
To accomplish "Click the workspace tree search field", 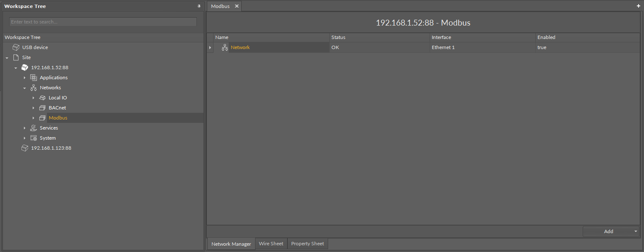I will (103, 22).
